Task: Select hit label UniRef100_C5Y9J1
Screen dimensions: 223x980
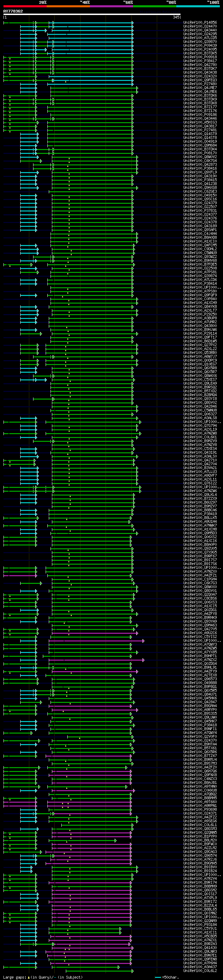Action: click(200, 929)
